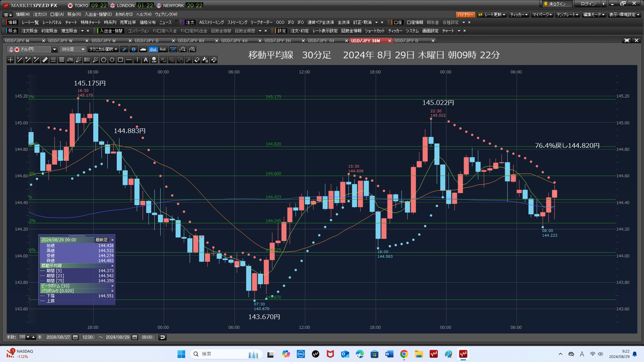Select the crosshair cursor drawing tool

11,60
